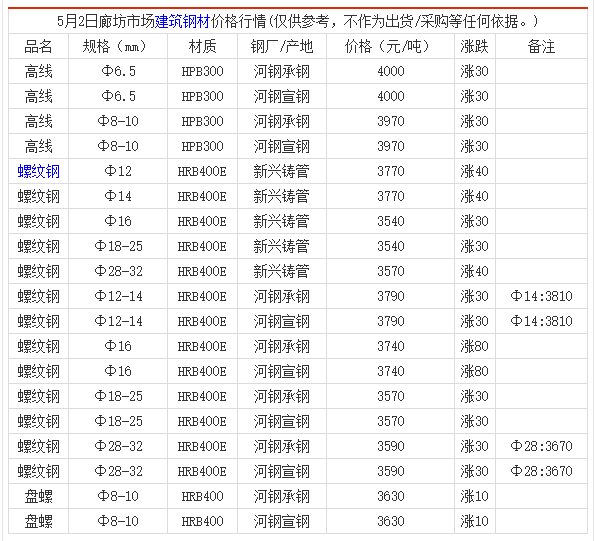The image size is (595, 541).
Task: Open the blue 螺纹钢 link
Action: coord(39,171)
